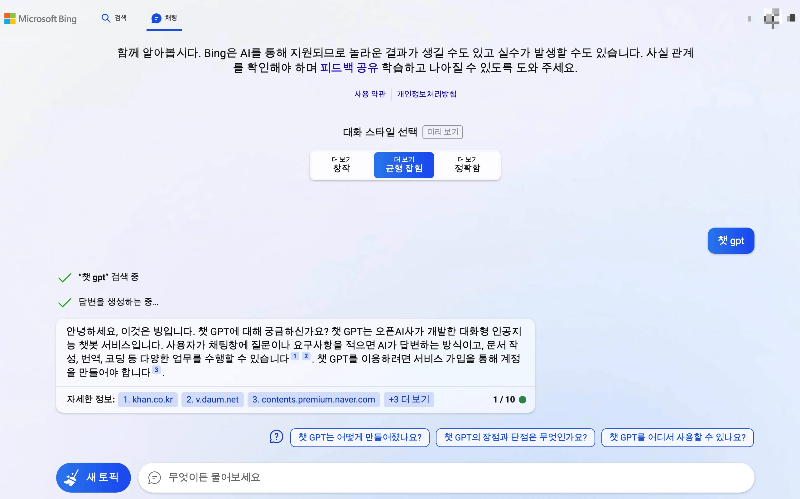Open the menu icon beside the avatar

click(x=791, y=18)
